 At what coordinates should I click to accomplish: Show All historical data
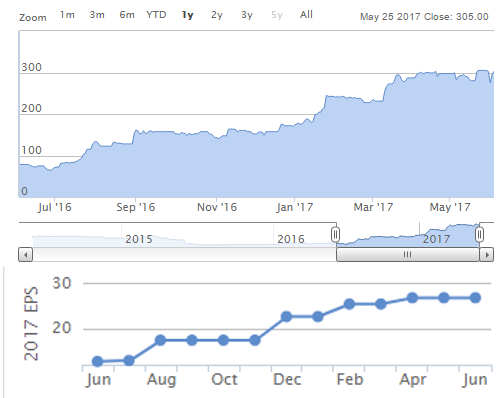[306, 15]
